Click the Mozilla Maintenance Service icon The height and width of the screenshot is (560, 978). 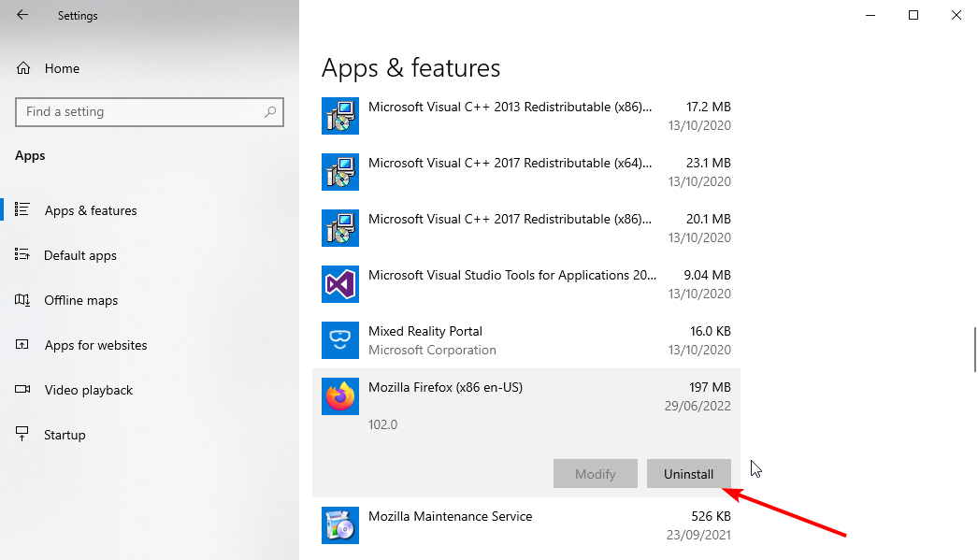pos(340,525)
